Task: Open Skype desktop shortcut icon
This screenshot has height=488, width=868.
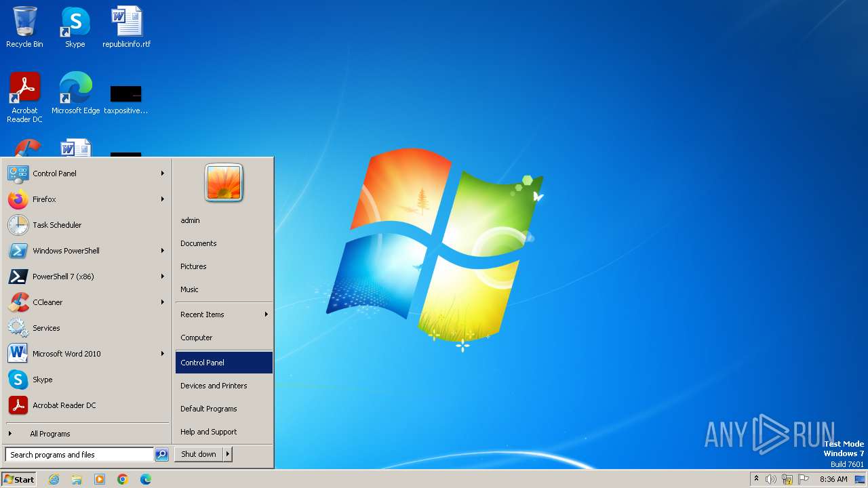Action: [75, 27]
